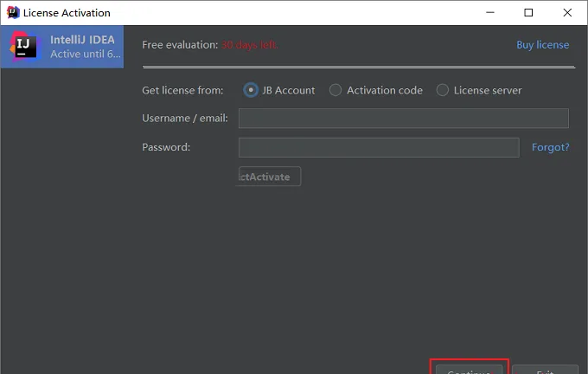Image resolution: width=588 pixels, height=374 pixels.
Task: Click the 'Get license from:' label
Action: click(x=182, y=91)
